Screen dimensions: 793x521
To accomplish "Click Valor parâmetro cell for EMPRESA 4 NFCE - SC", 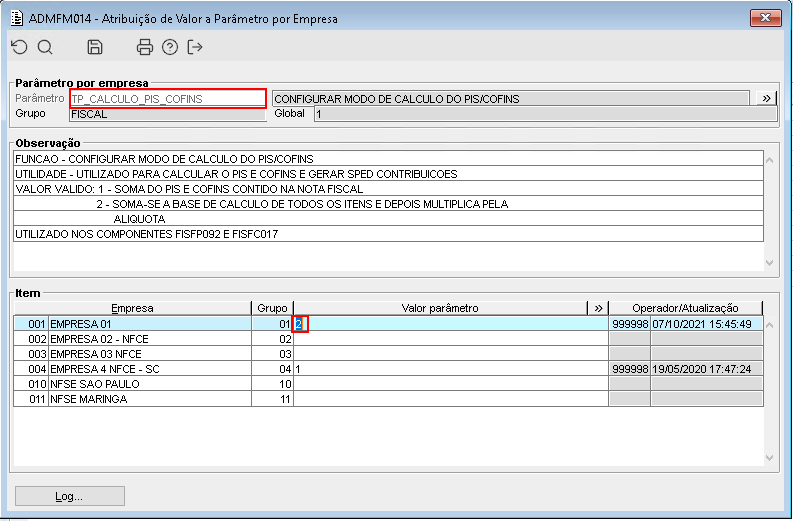I will click(x=451, y=369).
